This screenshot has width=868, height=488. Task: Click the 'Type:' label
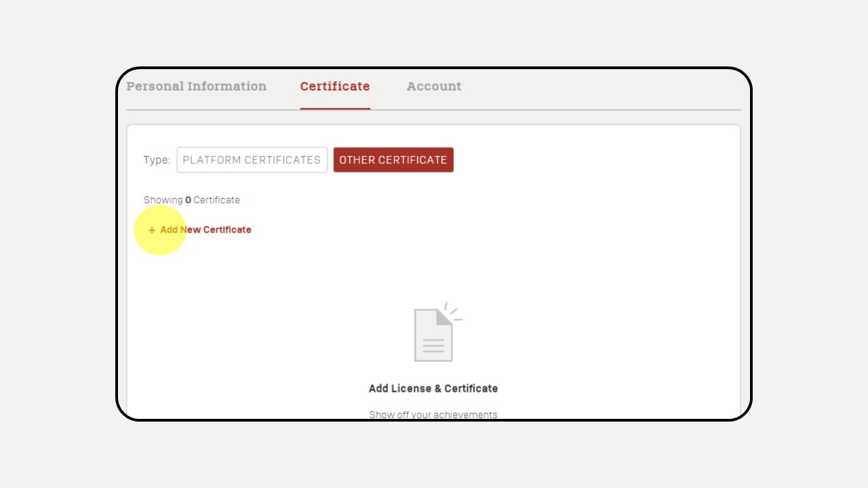(157, 160)
